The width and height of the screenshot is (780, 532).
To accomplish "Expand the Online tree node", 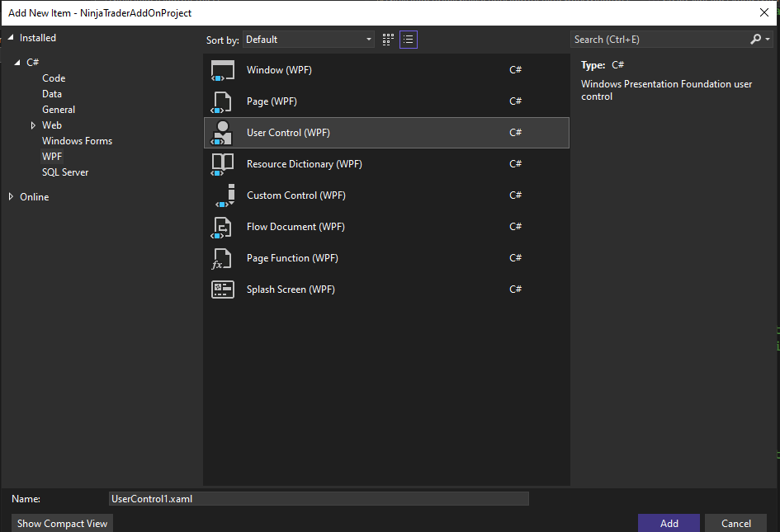I will (11, 197).
